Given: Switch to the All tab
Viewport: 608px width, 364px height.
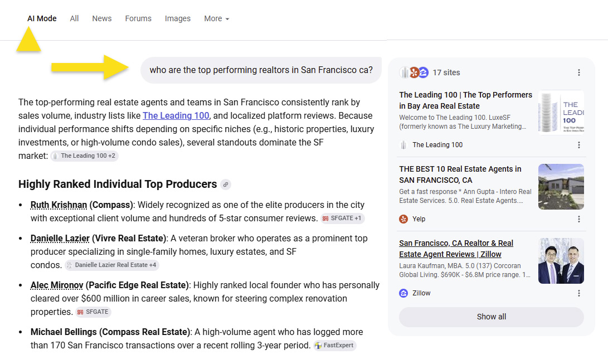Looking at the screenshot, I should coord(75,18).
